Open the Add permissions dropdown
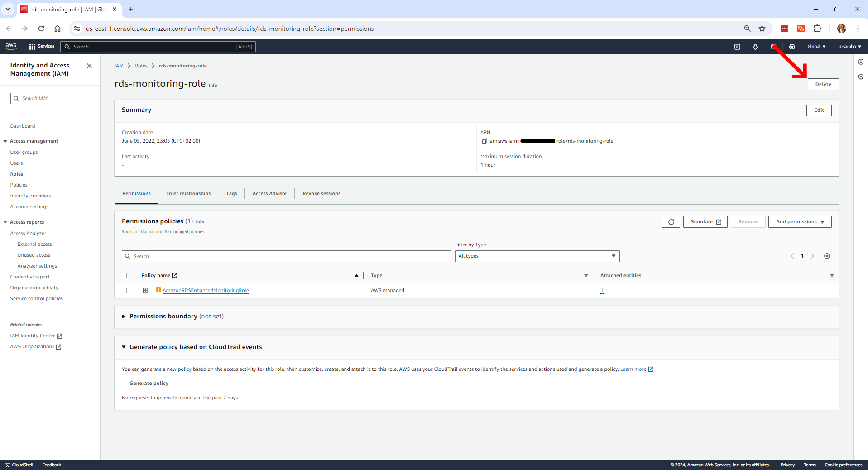The height and width of the screenshot is (470, 868). pyautogui.click(x=800, y=222)
